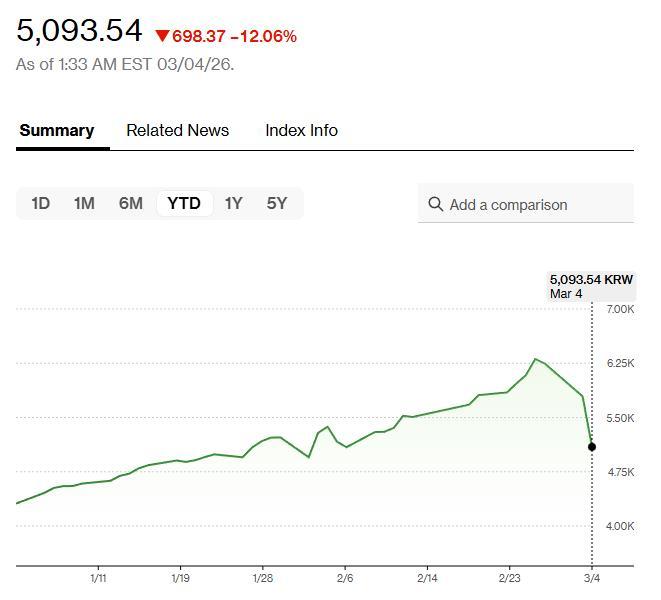This screenshot has height=600, width=661.
Task: Click the 1/11 date axis label
Action: (98, 578)
